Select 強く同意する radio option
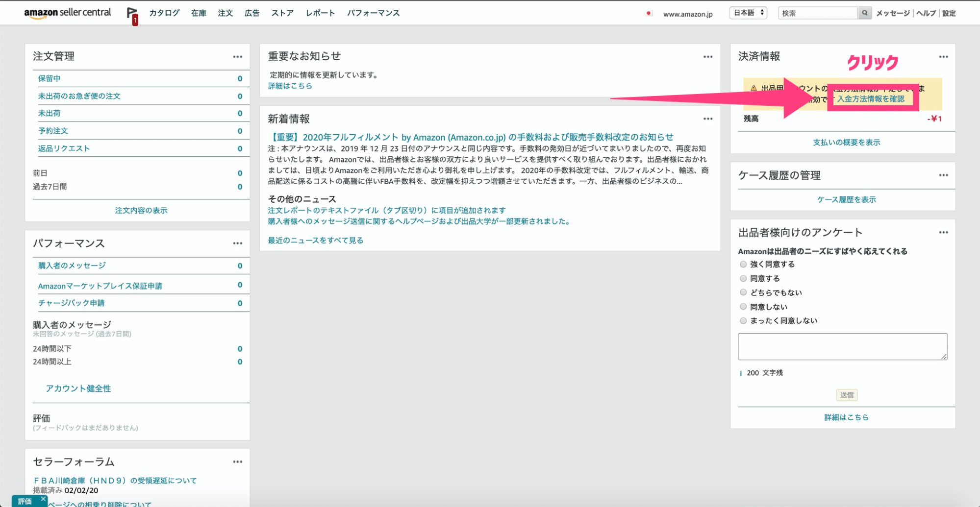This screenshot has width=980, height=507. click(743, 265)
